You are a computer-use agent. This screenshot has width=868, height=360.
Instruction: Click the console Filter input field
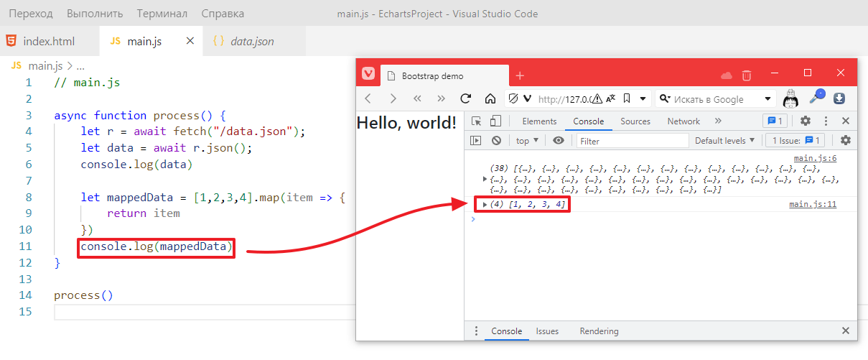(x=632, y=141)
